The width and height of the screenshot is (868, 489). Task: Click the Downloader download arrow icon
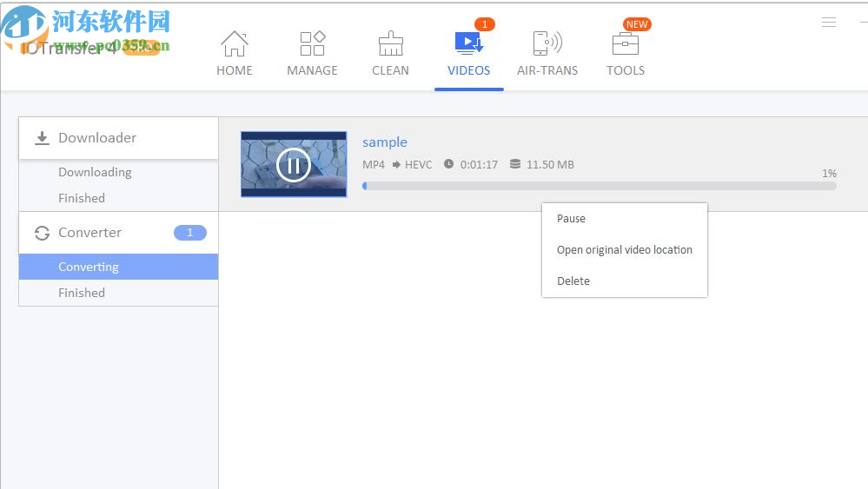point(42,138)
